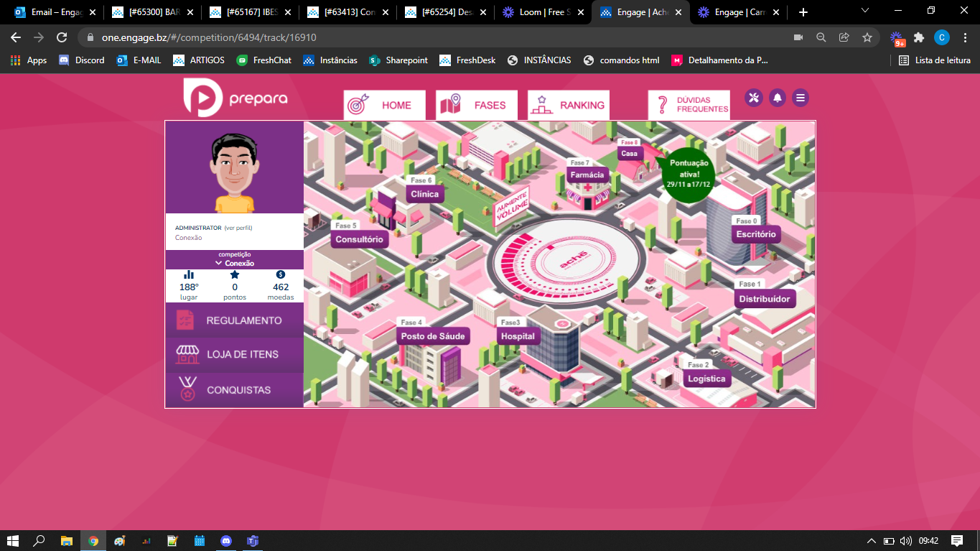The image size is (980, 551).
Task: Click the Conquistas medal icon
Action: pos(187,390)
